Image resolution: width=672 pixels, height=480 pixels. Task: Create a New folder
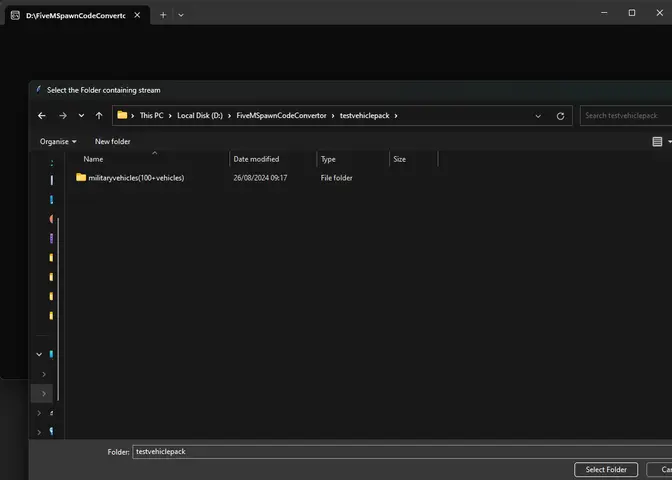[x=113, y=141]
